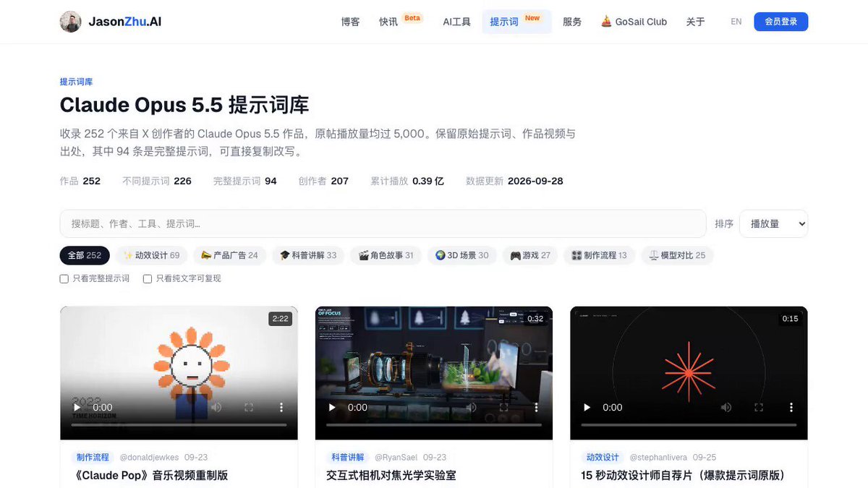The image size is (868, 488).
Task: Filter by 模型对比 25
Action: pos(677,255)
